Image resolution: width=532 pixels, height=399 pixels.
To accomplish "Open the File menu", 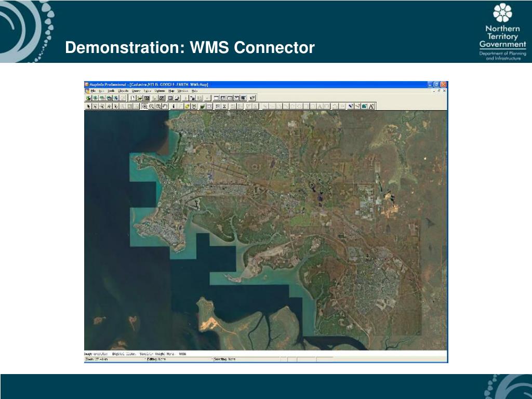I will [93, 91].
